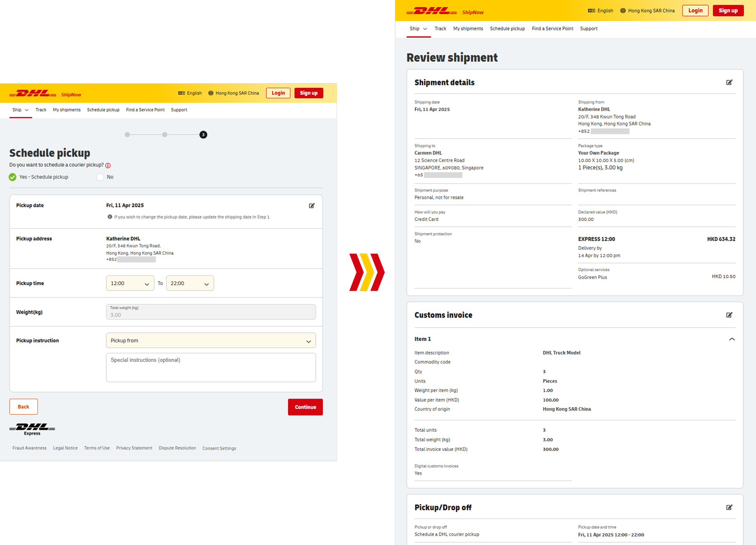Click HKD 634.32 price text

pos(721,239)
